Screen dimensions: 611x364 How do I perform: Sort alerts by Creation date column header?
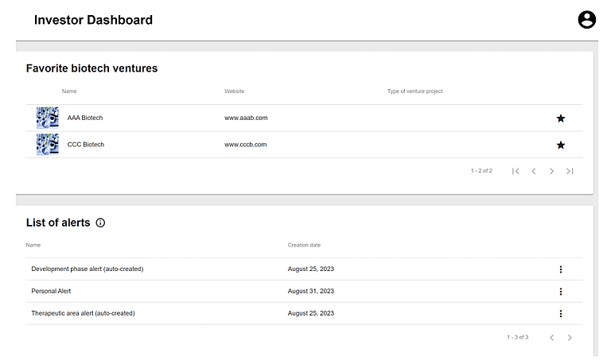[x=304, y=245]
